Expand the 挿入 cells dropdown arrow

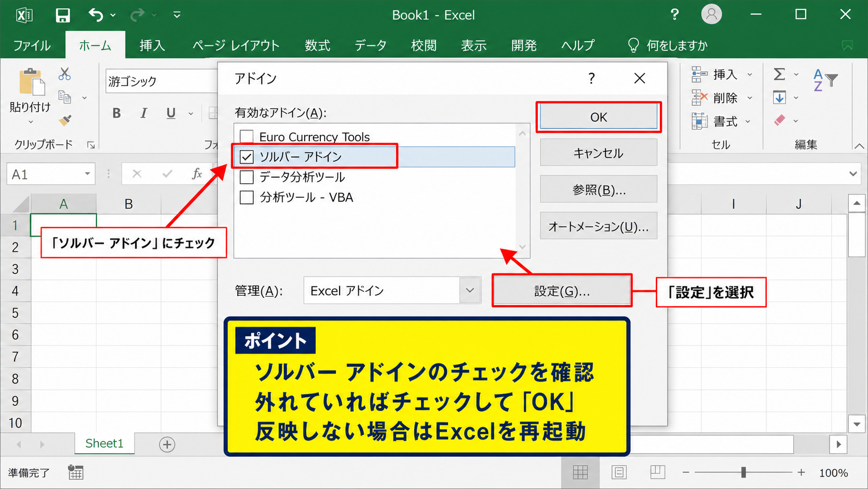[750, 75]
